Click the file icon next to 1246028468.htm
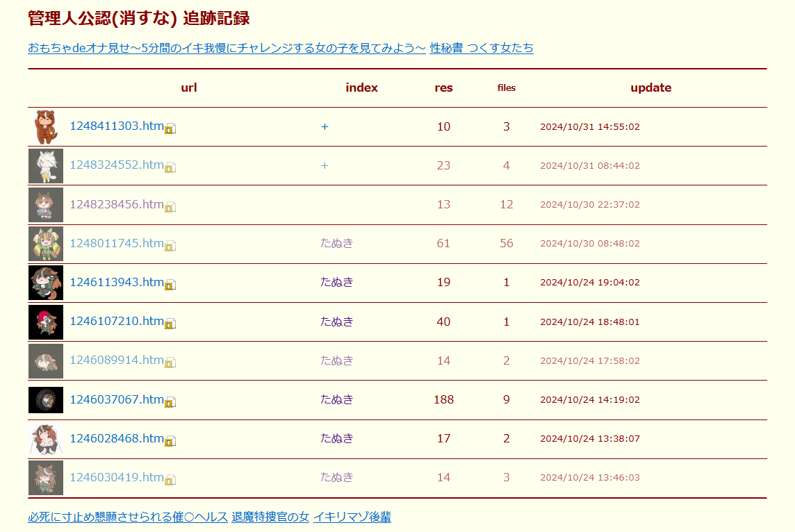 170,440
